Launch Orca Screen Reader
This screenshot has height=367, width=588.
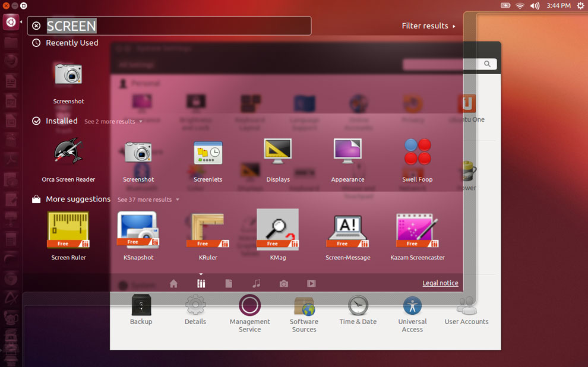tap(68, 160)
